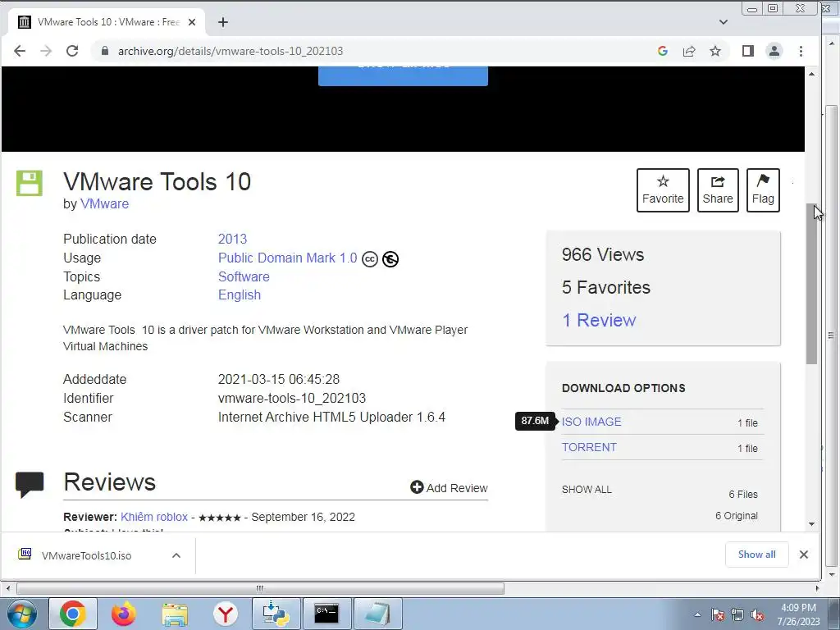
Task: Click Show all downloads
Action: click(756, 555)
